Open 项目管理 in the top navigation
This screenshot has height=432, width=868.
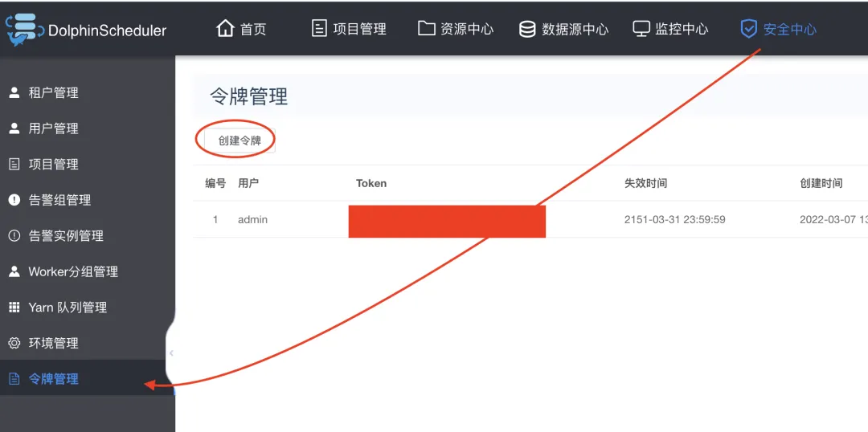[349, 29]
